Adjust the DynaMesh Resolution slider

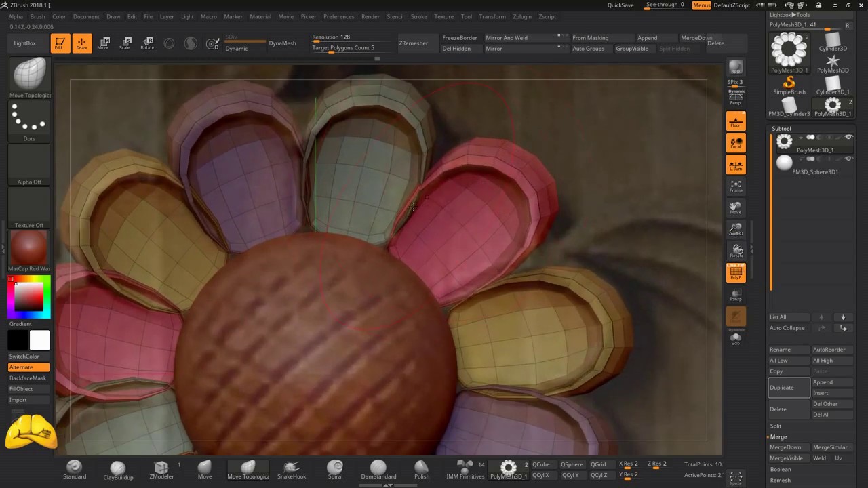coord(351,38)
